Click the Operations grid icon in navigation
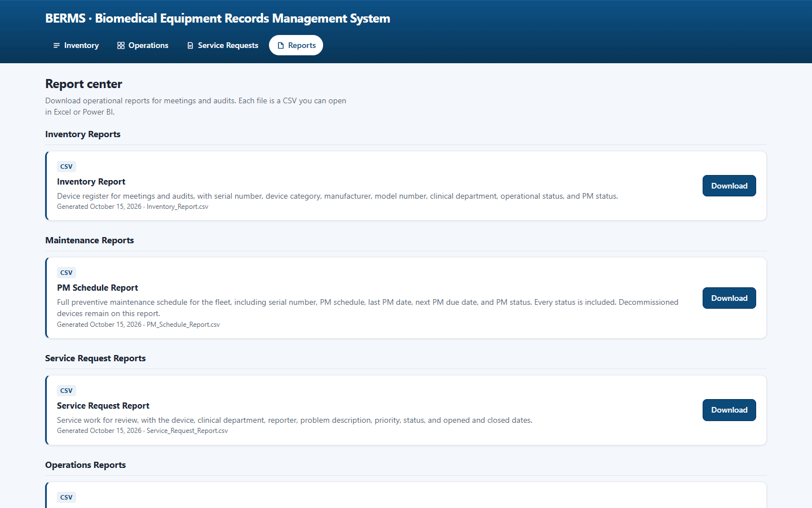812x508 pixels. click(121, 46)
